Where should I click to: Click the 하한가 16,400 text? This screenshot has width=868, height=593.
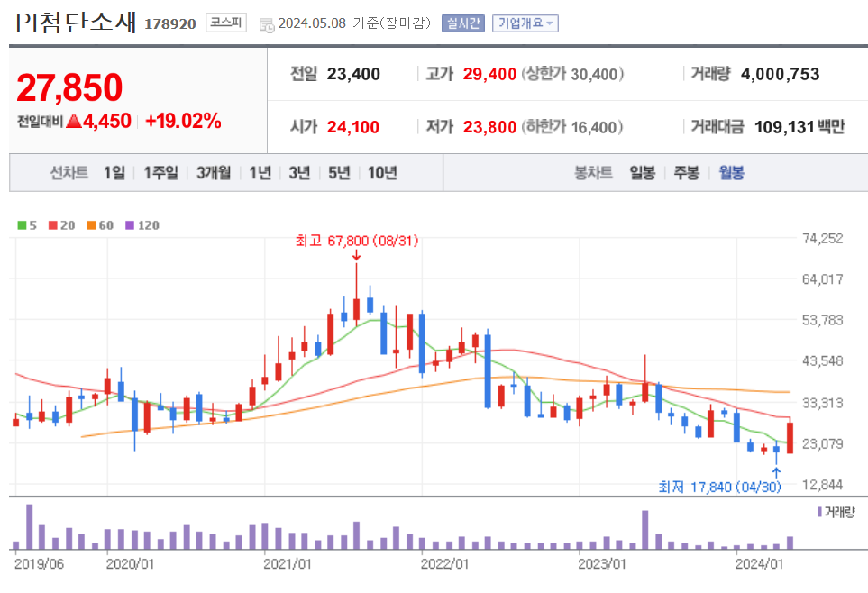coord(571,127)
